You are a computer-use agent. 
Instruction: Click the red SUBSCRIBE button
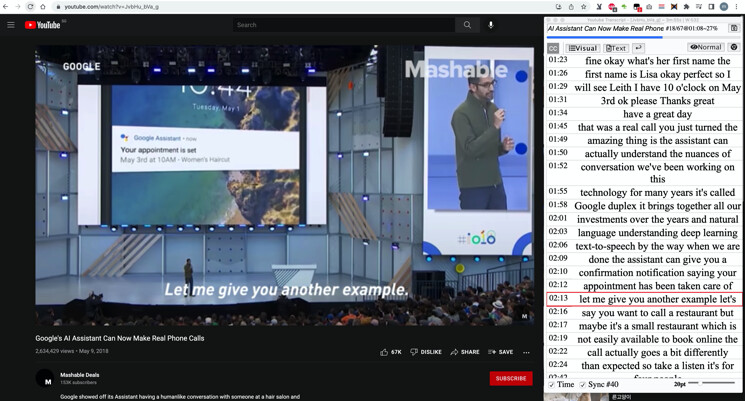coord(511,378)
